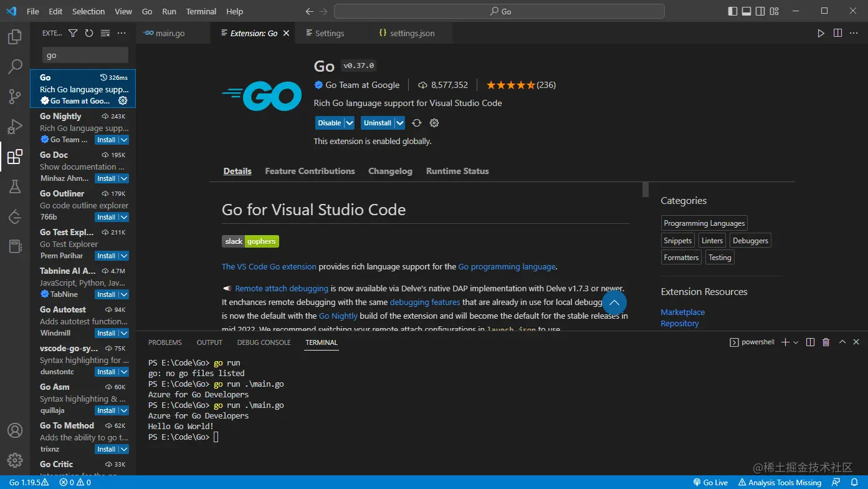Open the Marketplace resource link
This screenshot has height=489, width=868.
pos(683,312)
